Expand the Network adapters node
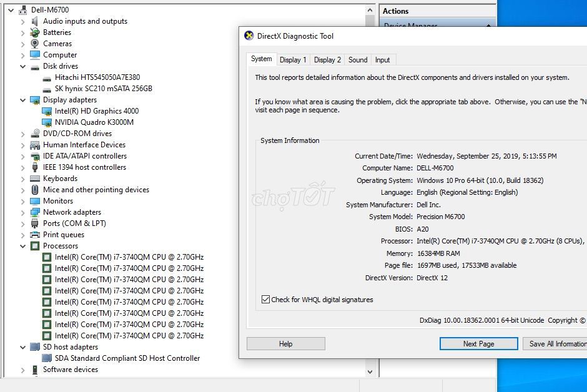This screenshot has width=587, height=392. point(23,212)
